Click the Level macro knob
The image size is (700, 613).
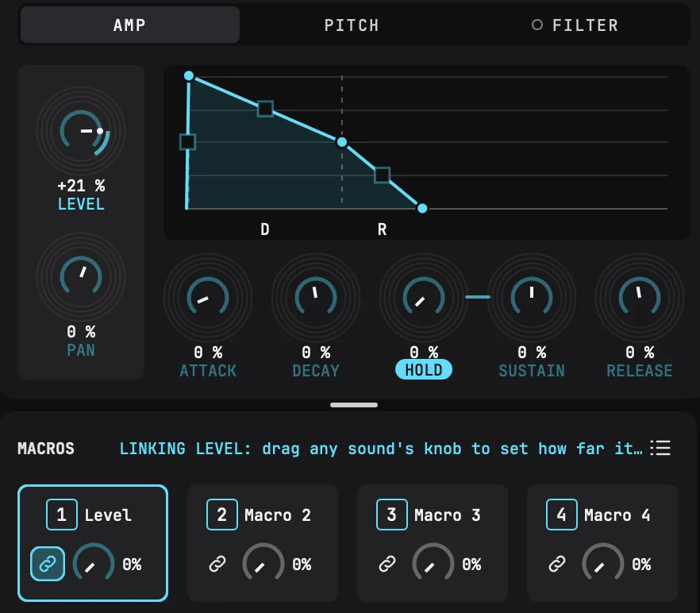tap(94, 564)
